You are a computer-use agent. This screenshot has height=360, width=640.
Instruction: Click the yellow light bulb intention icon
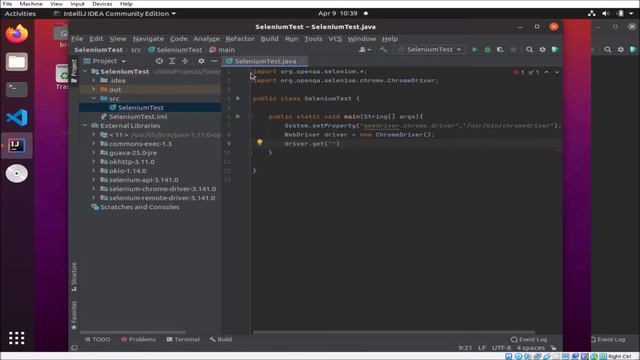point(260,142)
